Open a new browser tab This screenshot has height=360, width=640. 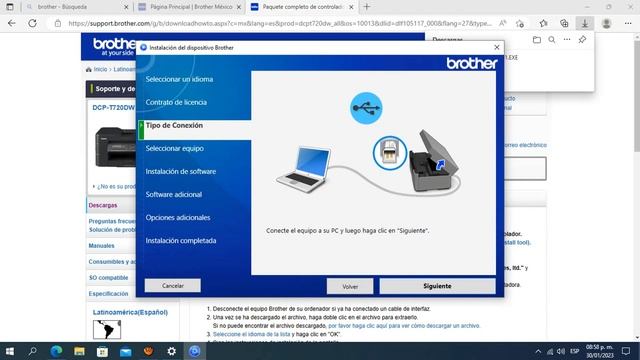[x=367, y=7]
